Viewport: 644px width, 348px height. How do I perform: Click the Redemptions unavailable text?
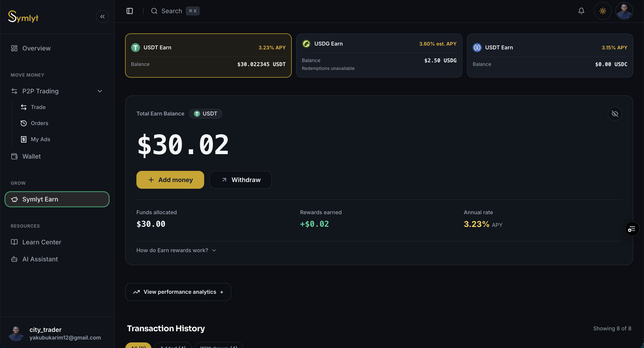(328, 68)
